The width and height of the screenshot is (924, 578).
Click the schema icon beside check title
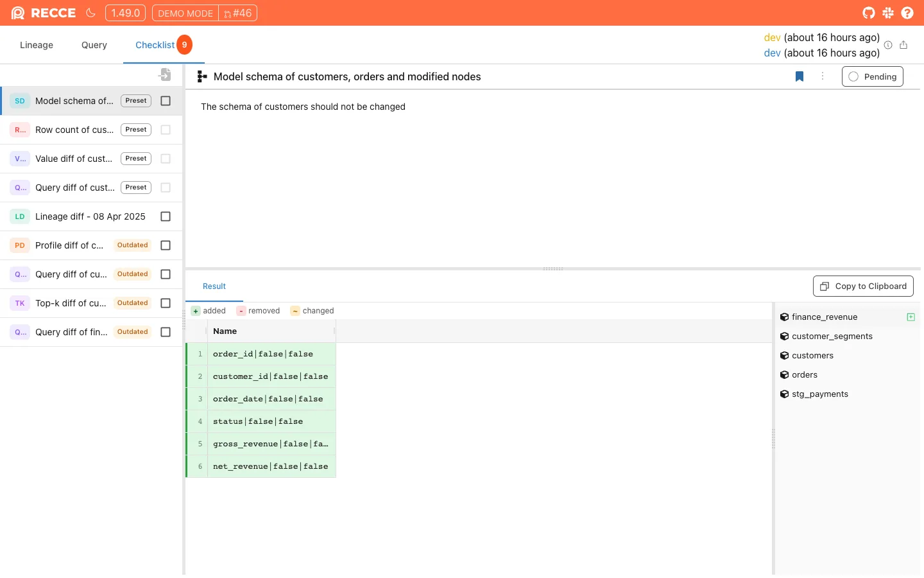pyautogui.click(x=201, y=76)
